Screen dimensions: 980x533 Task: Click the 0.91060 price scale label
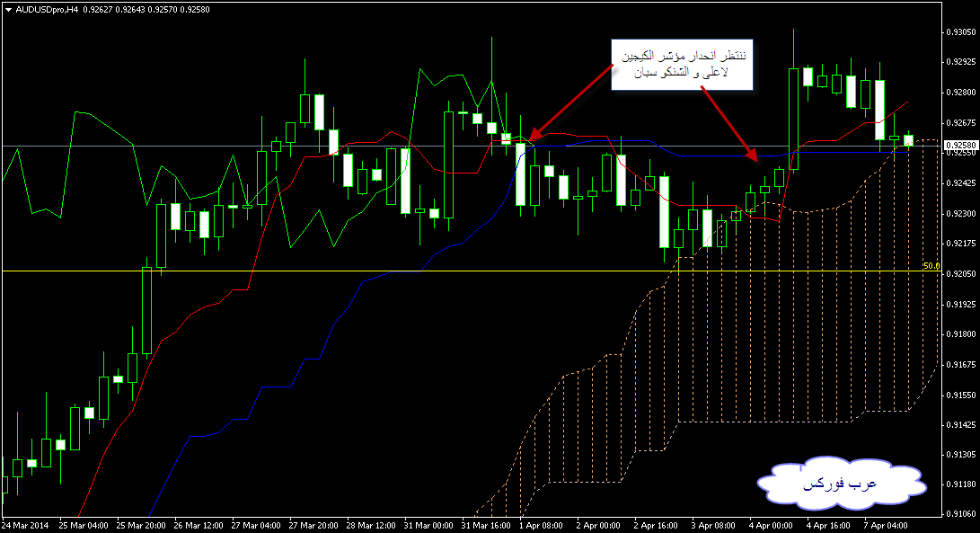click(x=961, y=514)
